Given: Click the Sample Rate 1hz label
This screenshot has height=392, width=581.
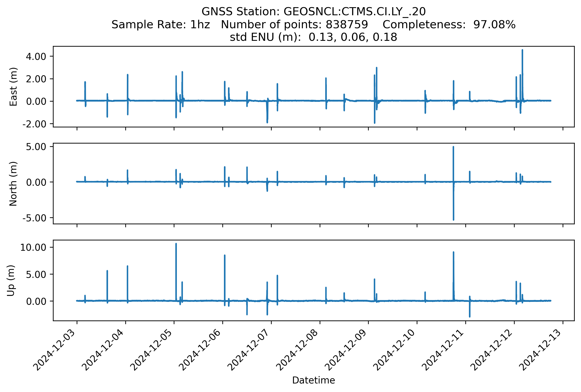Looking at the screenshot, I should [160, 24].
